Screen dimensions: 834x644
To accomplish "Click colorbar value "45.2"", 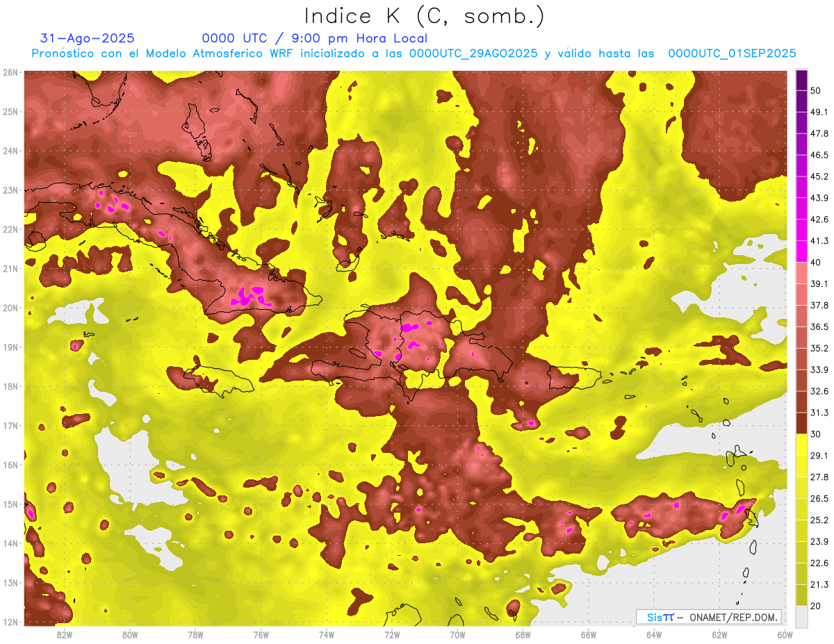I will [819, 176].
